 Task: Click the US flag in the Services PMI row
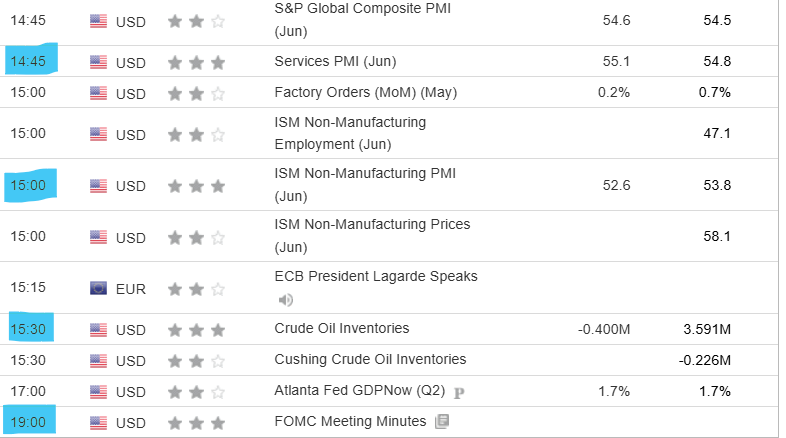98,62
